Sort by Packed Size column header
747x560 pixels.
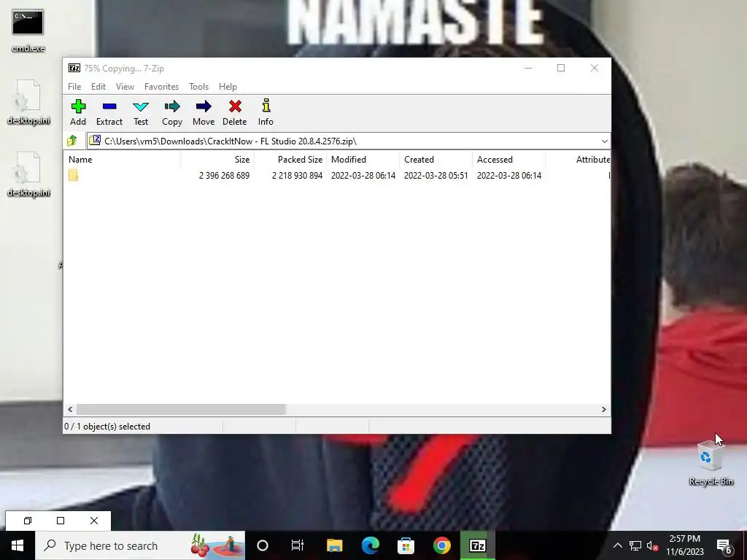pos(290,160)
